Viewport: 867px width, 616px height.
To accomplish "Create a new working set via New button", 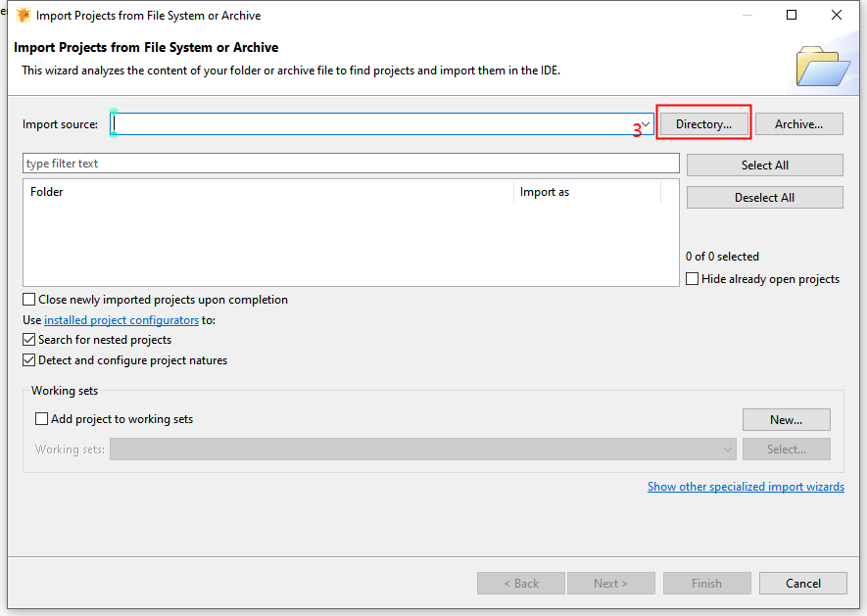I will pyautogui.click(x=786, y=419).
